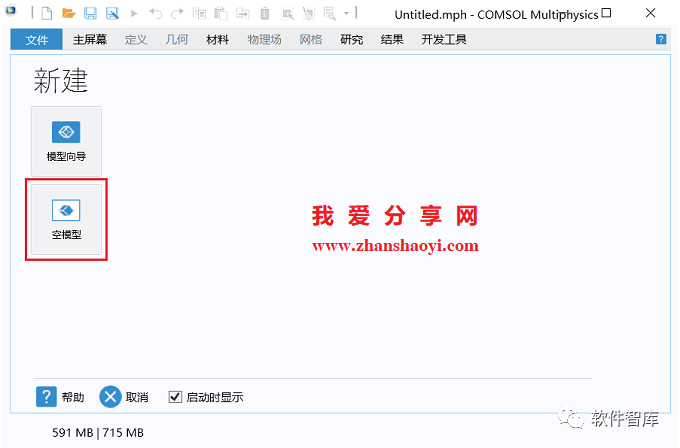This screenshot has height=448, width=680.
Task: Close the COMSOL window
Action: [x=650, y=13]
